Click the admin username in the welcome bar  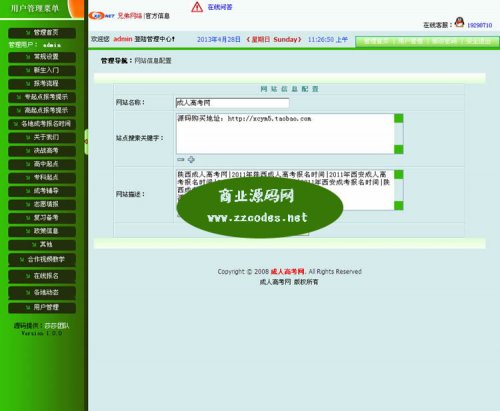[x=123, y=39]
